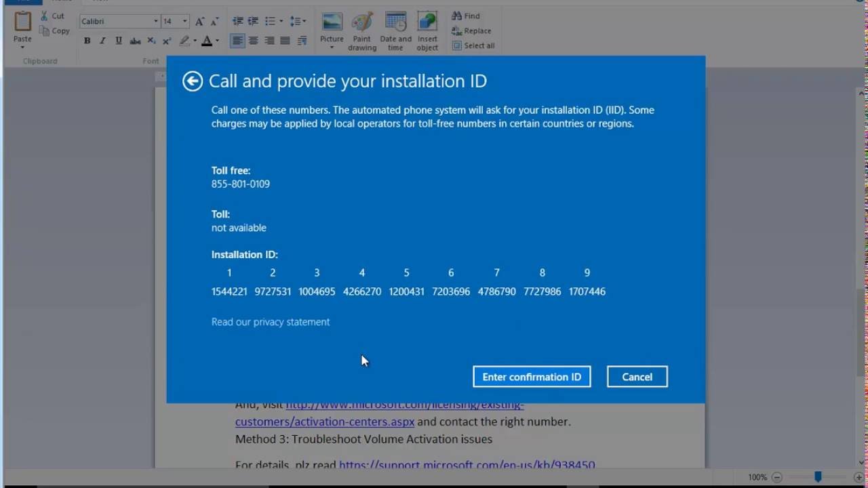The width and height of the screenshot is (868, 488).
Task: Adjust the zoom slider in status bar
Action: 818,477
